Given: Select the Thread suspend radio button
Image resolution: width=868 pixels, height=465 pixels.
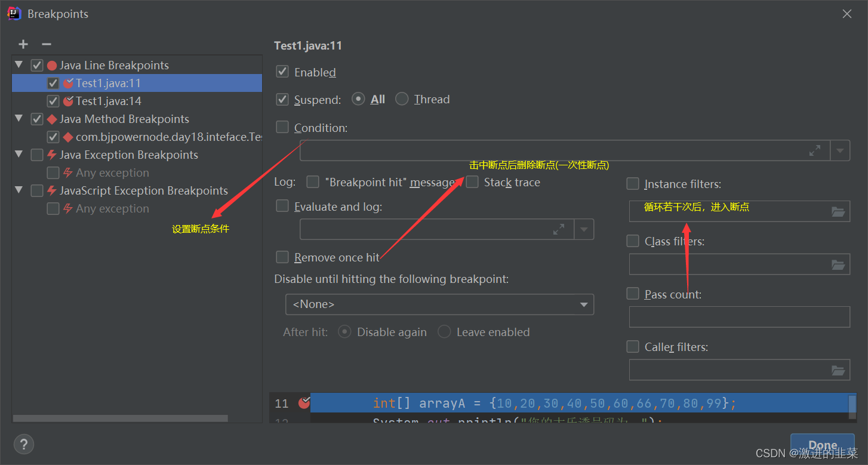Looking at the screenshot, I should tap(402, 99).
